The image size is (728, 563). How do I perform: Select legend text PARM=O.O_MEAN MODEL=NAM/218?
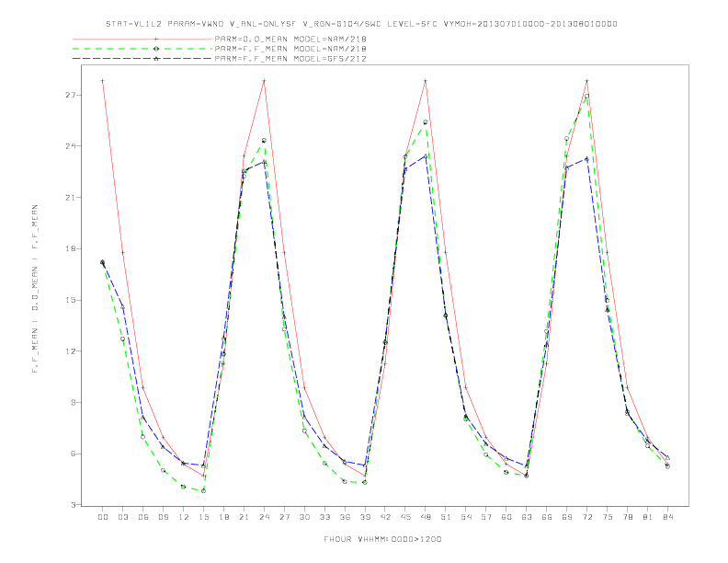point(290,39)
